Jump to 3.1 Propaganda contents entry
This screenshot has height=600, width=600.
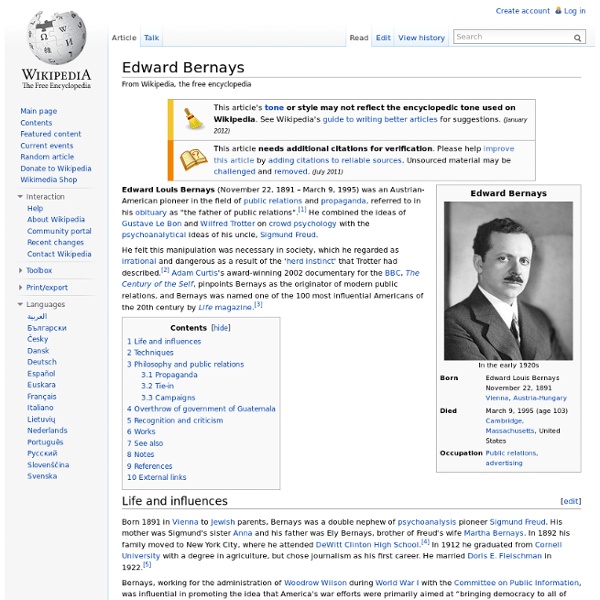(169, 375)
